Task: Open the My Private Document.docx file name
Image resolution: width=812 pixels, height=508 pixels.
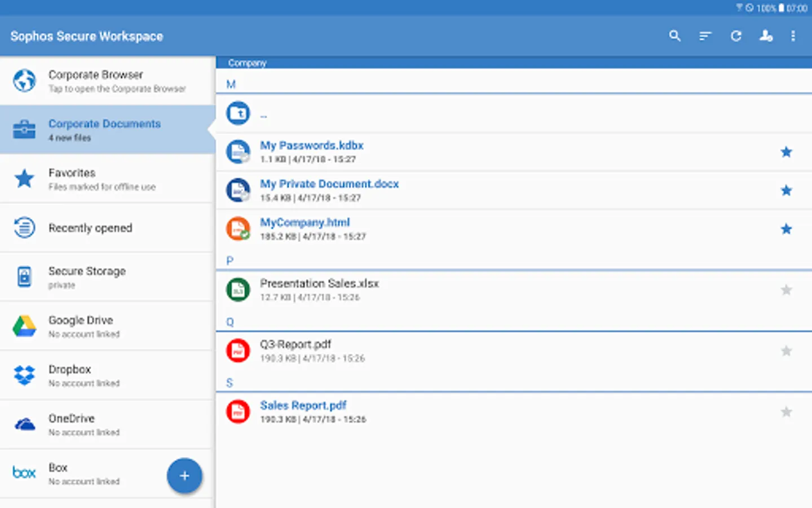Action: click(x=329, y=184)
